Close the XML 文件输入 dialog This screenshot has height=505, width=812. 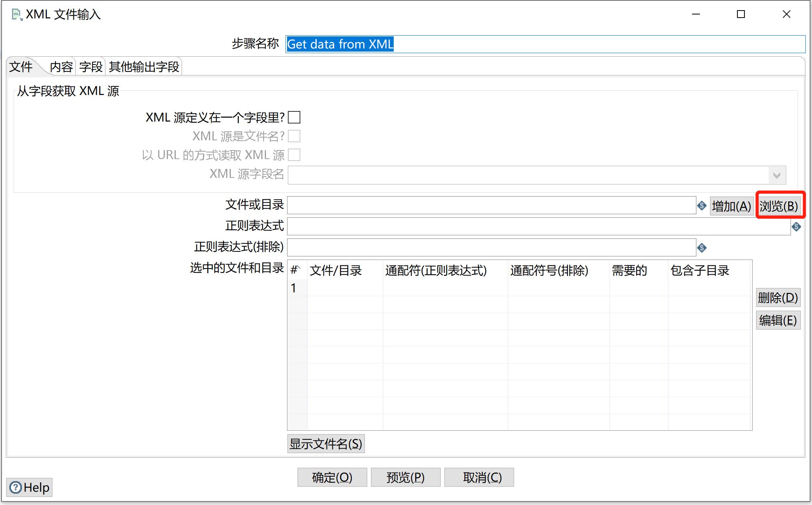click(786, 14)
